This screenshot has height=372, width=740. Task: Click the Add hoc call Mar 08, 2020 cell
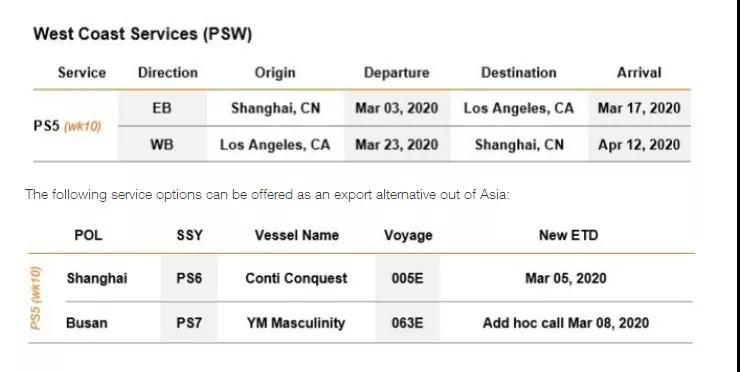point(565,323)
